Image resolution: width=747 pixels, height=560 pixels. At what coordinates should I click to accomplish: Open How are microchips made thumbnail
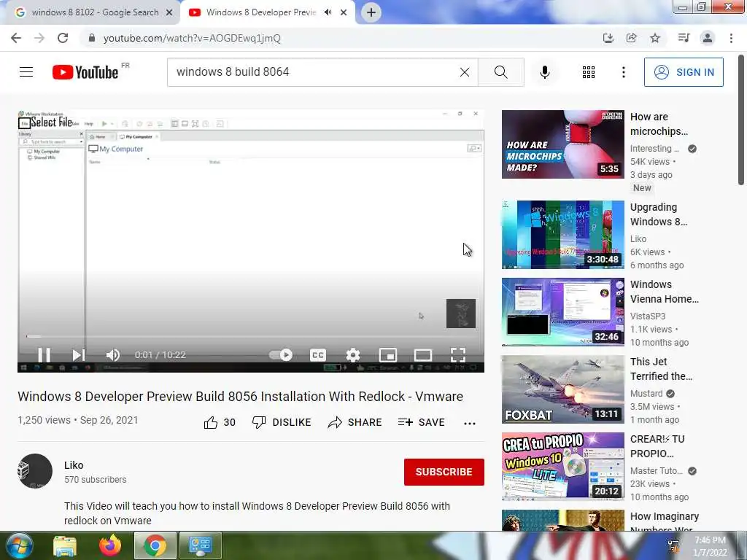tap(562, 144)
